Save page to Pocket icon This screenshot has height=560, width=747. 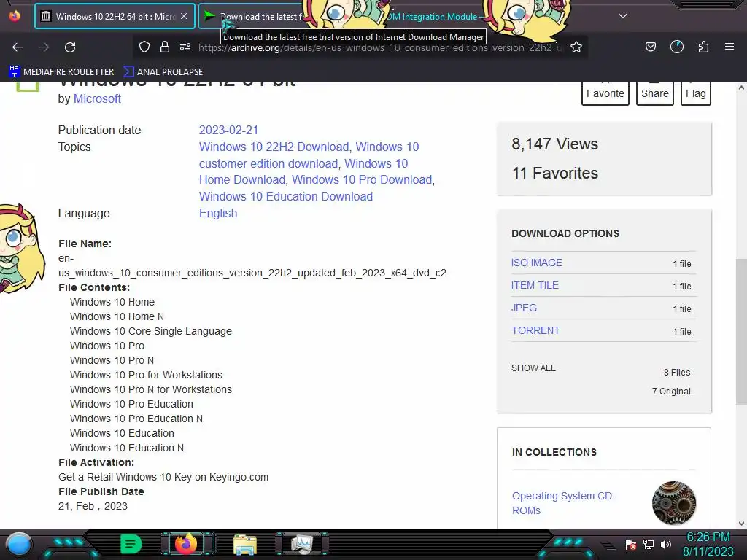click(x=650, y=47)
